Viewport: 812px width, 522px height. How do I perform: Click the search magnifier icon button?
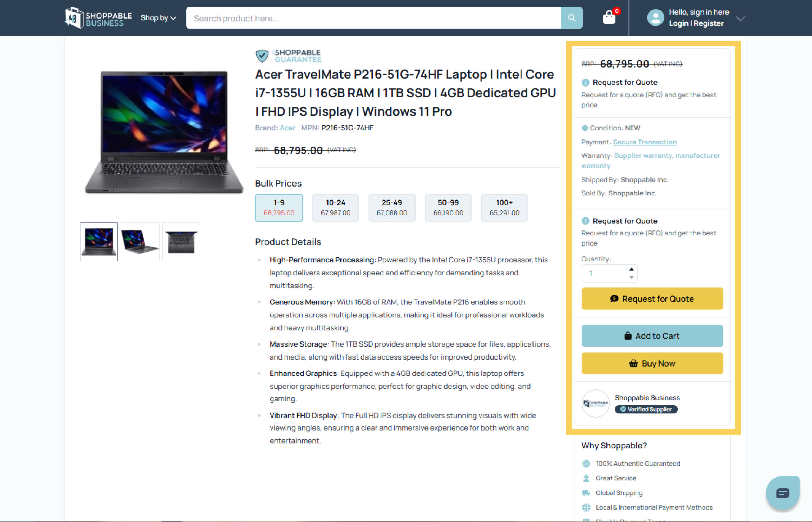[x=572, y=18]
